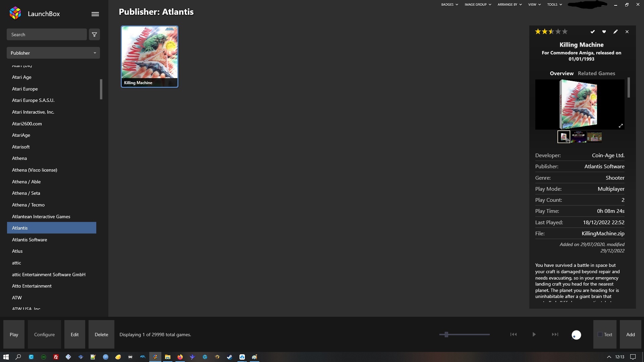Open Windows taskbar search
644x362 pixels.
tap(18, 357)
